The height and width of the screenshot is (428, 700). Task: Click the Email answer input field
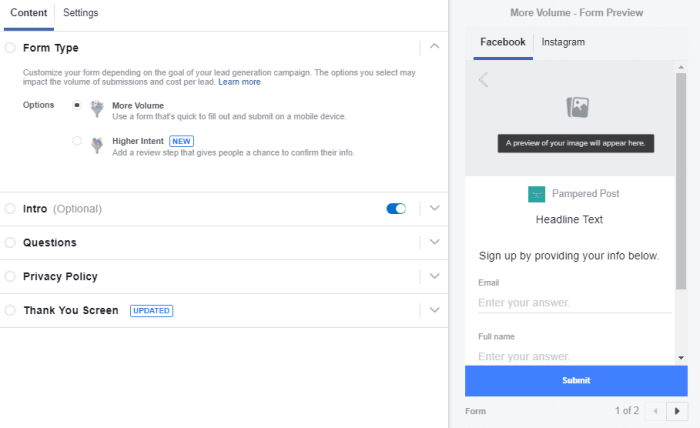click(574, 302)
